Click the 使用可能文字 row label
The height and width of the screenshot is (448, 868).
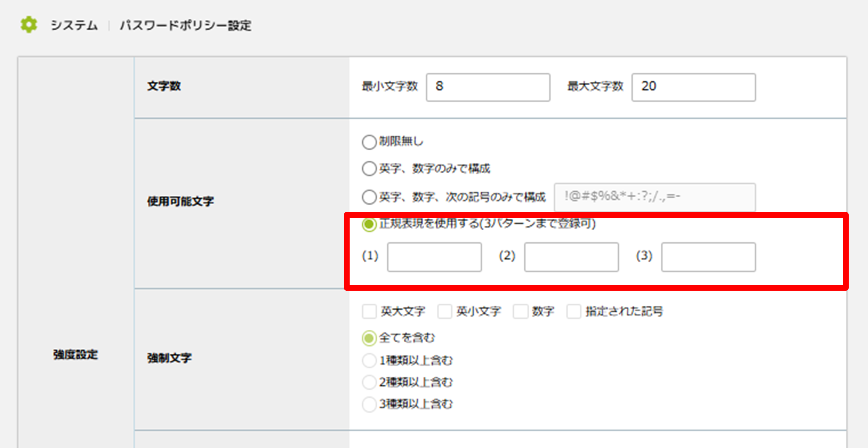pyautogui.click(x=180, y=201)
